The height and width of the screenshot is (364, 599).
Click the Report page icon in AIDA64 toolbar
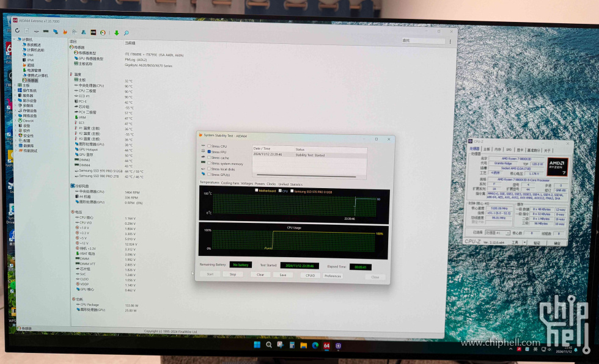(x=27, y=31)
